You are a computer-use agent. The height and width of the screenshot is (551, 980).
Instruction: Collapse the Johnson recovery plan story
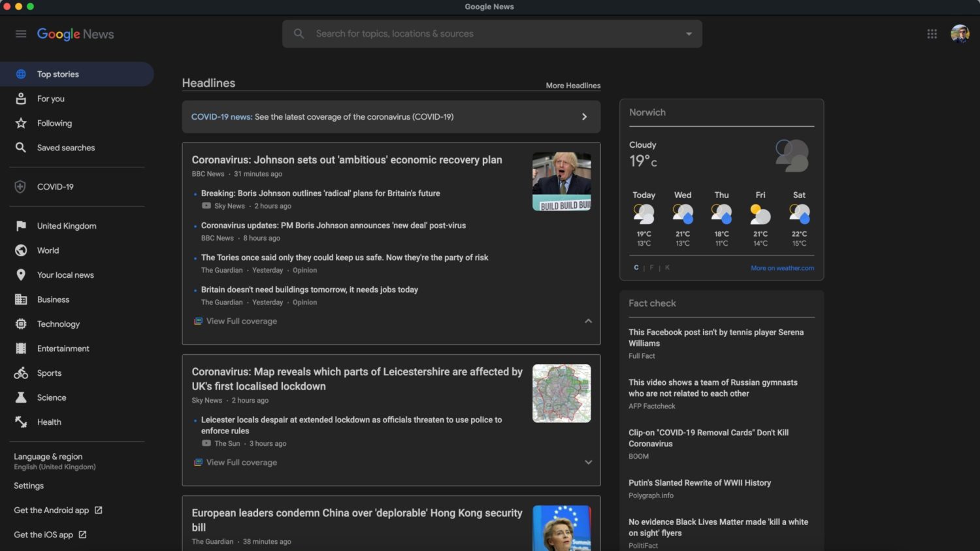588,321
